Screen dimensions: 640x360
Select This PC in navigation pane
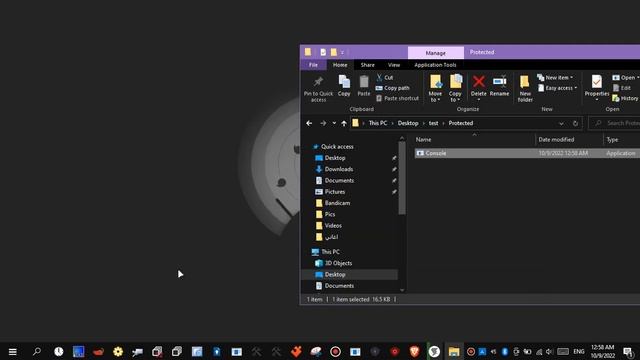(330, 252)
